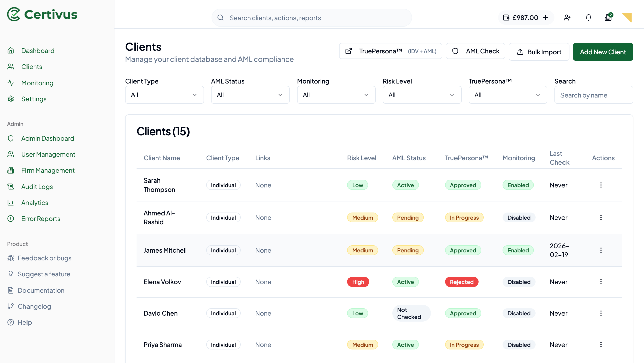The width and height of the screenshot is (644, 363).
Task: Open the notifications bell
Action: tap(588, 17)
